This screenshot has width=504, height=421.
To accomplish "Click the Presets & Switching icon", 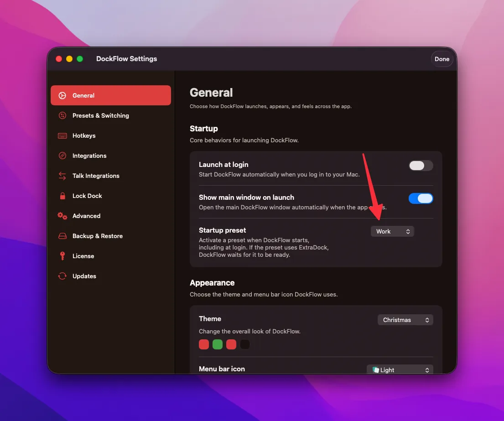I will pyautogui.click(x=62, y=115).
